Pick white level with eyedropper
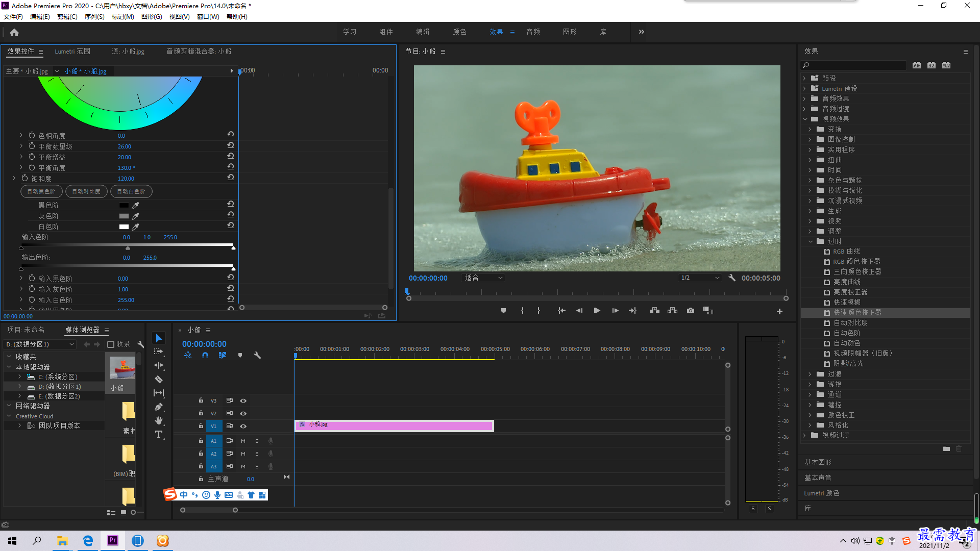 (x=136, y=227)
